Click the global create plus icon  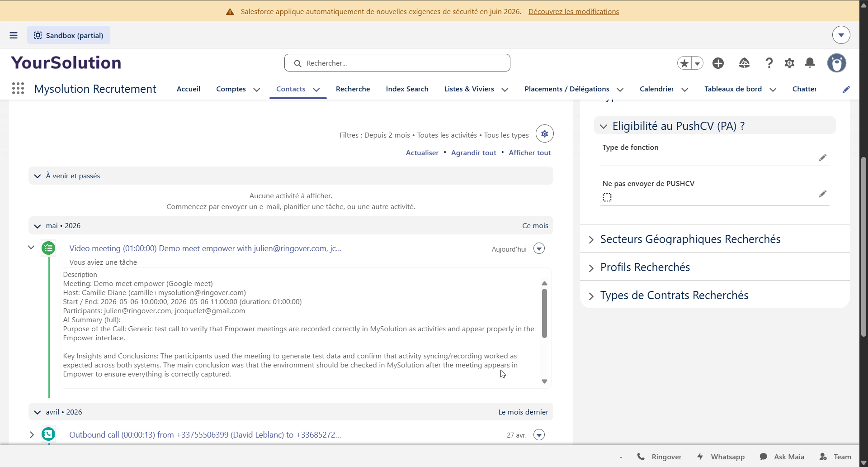[x=718, y=63]
